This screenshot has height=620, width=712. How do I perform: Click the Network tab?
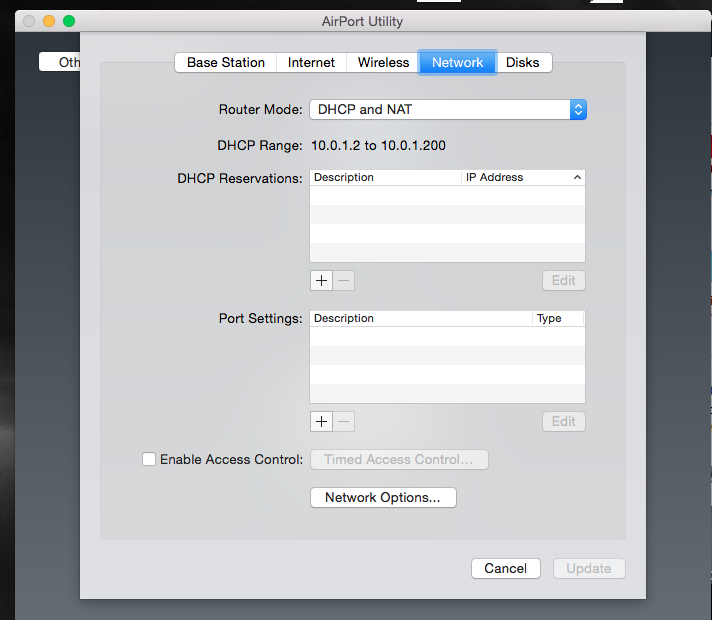(457, 62)
